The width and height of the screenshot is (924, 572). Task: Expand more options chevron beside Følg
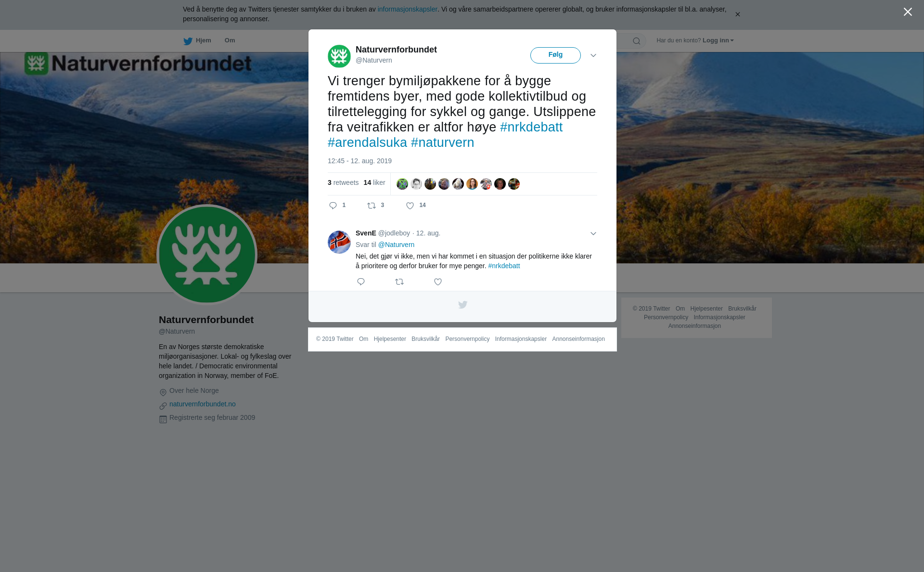point(593,55)
